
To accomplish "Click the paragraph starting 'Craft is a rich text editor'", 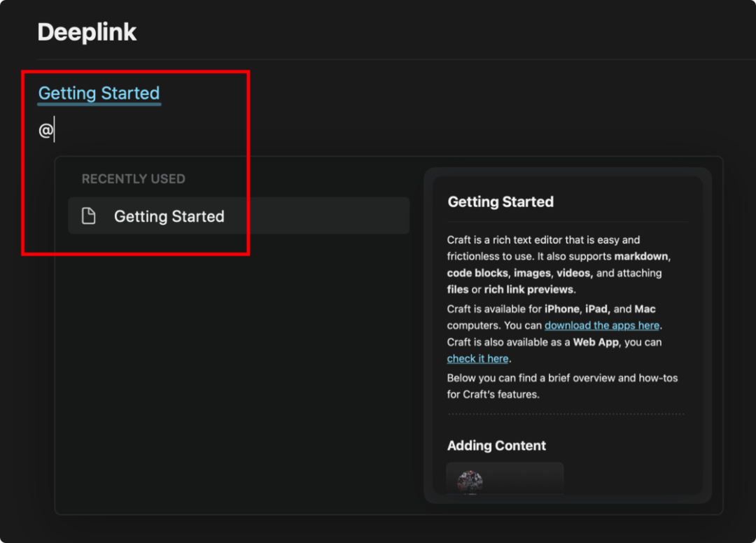I will (x=559, y=265).
